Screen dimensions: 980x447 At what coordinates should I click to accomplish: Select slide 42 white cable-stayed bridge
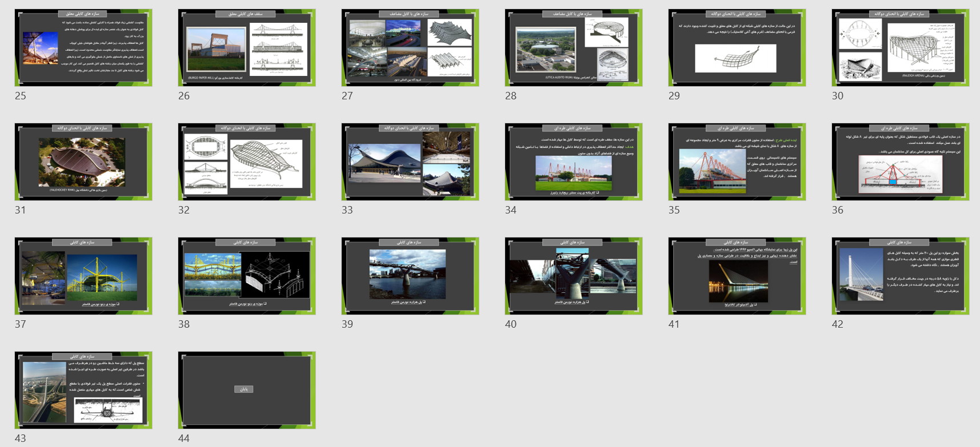901,276
